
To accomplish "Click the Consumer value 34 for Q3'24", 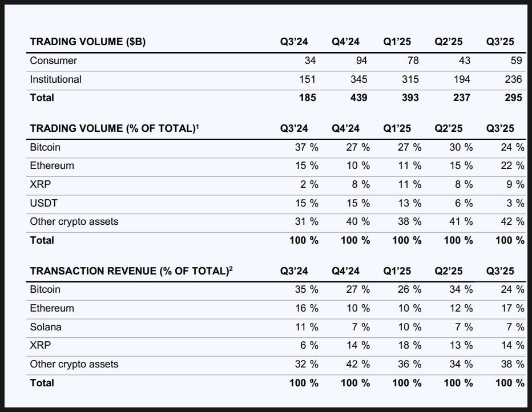I will (x=310, y=60).
